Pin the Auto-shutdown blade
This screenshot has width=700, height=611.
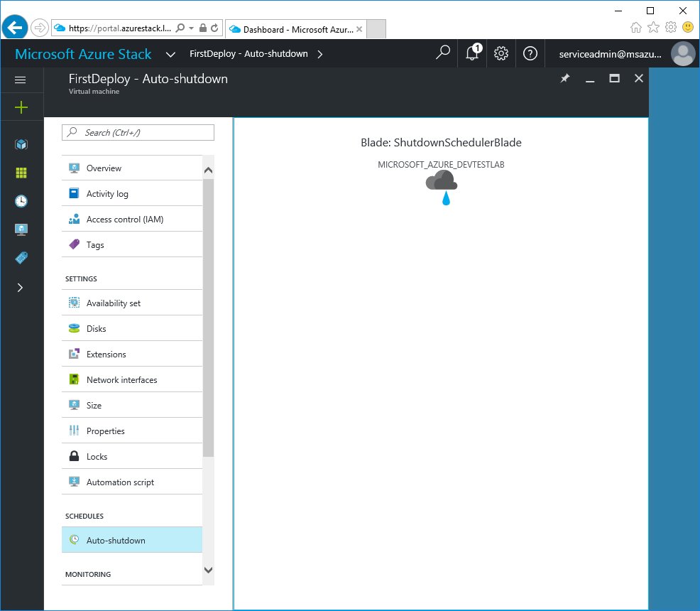click(564, 78)
